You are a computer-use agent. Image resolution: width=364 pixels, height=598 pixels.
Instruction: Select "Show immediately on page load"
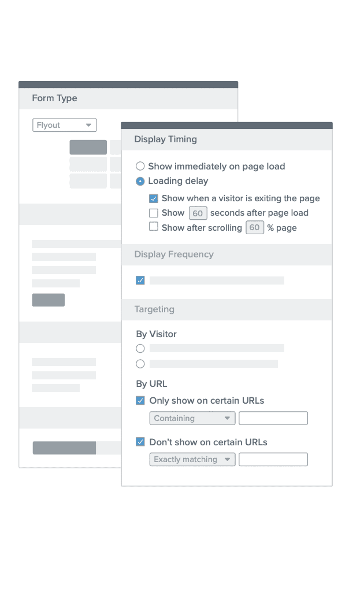pyautogui.click(x=140, y=166)
